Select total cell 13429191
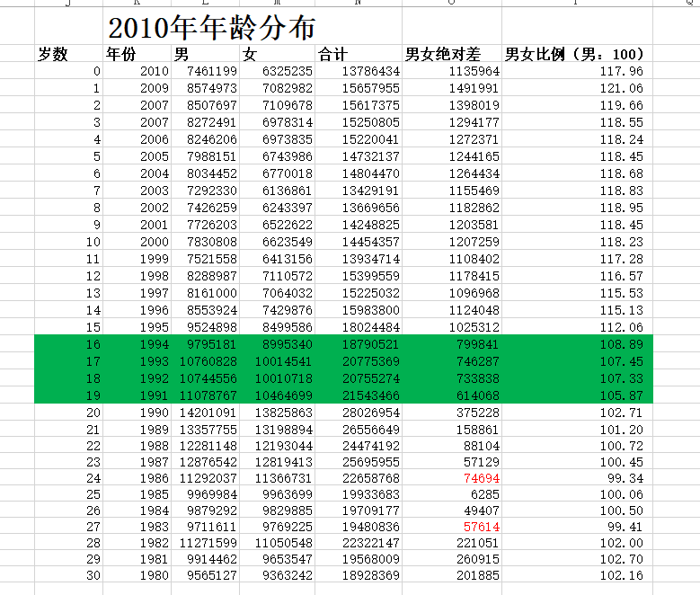This screenshot has width=700, height=595. point(371,191)
